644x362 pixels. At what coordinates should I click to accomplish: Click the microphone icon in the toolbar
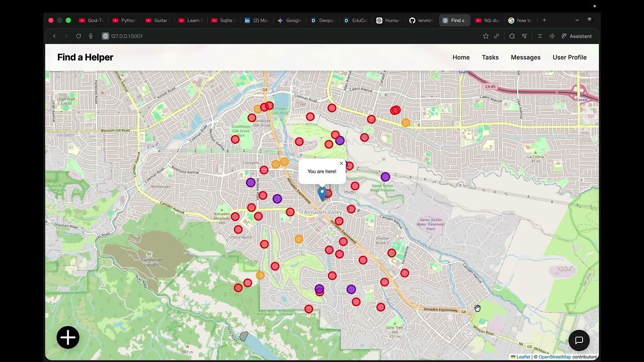pyautogui.click(x=91, y=36)
